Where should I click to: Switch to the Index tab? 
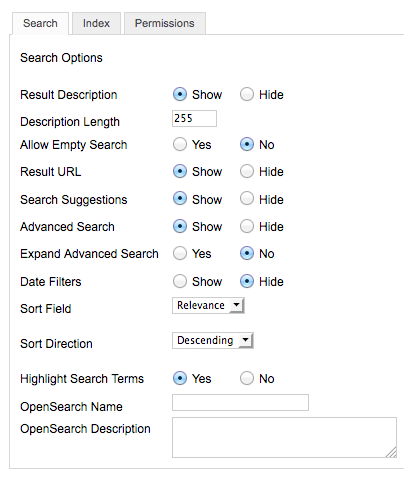[x=96, y=23]
